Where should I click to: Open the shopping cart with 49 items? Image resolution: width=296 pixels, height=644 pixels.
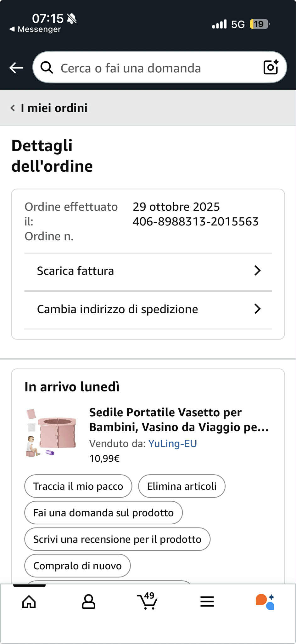click(147, 601)
